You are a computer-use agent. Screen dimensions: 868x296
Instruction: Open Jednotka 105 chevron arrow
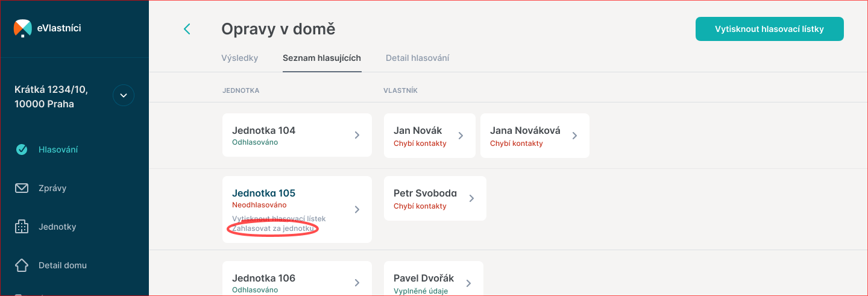click(357, 209)
